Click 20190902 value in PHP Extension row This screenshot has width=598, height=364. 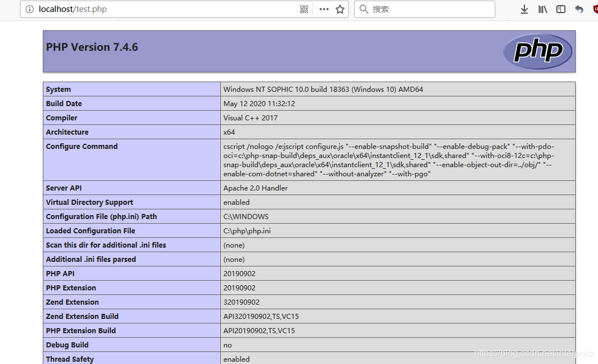pyautogui.click(x=240, y=288)
